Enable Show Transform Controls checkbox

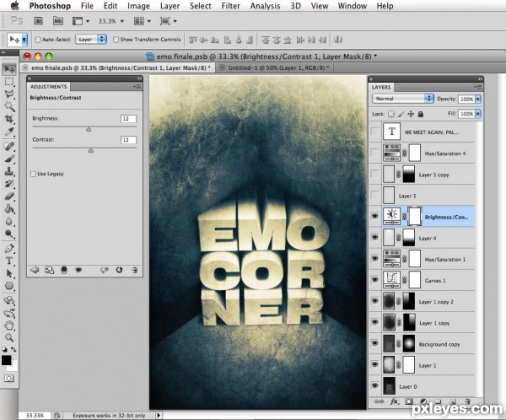pos(116,40)
